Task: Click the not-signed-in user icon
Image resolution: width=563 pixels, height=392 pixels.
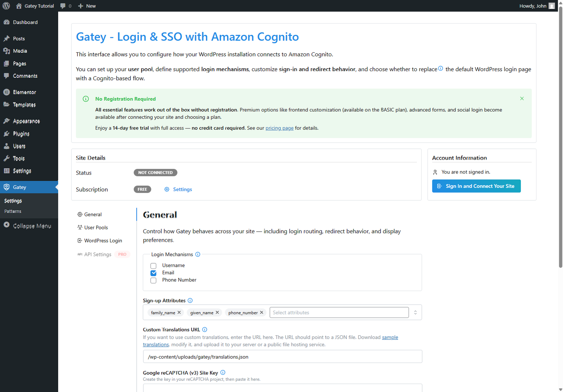Action: click(435, 172)
